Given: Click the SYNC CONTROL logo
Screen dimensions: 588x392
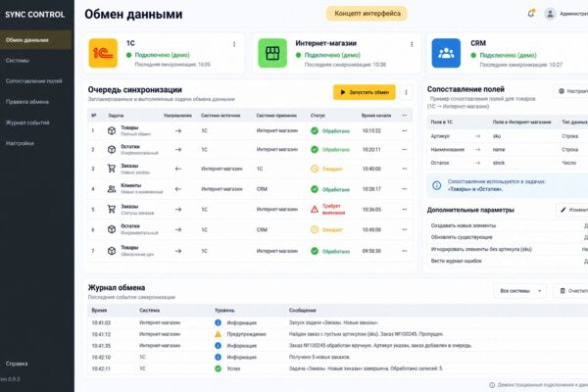Looking at the screenshot, I should [35, 15].
